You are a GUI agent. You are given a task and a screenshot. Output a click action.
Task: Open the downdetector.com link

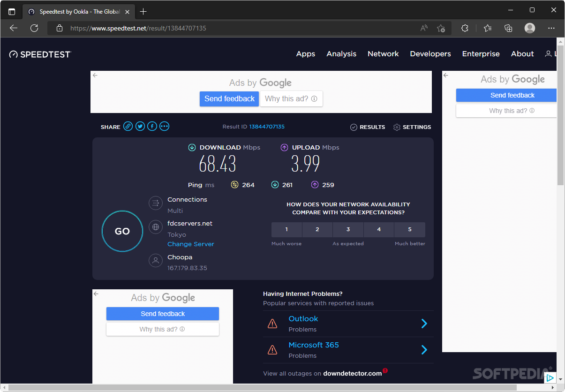353,373
